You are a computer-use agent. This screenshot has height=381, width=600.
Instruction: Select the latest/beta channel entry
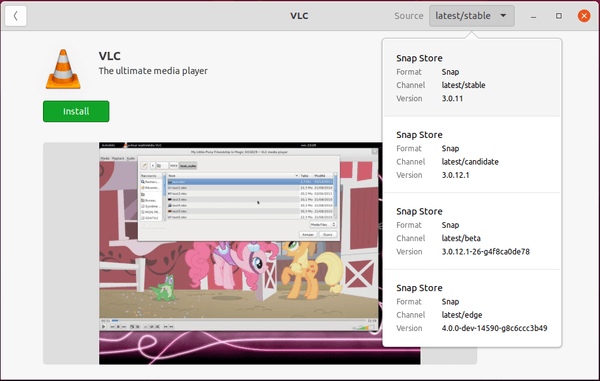click(471, 231)
